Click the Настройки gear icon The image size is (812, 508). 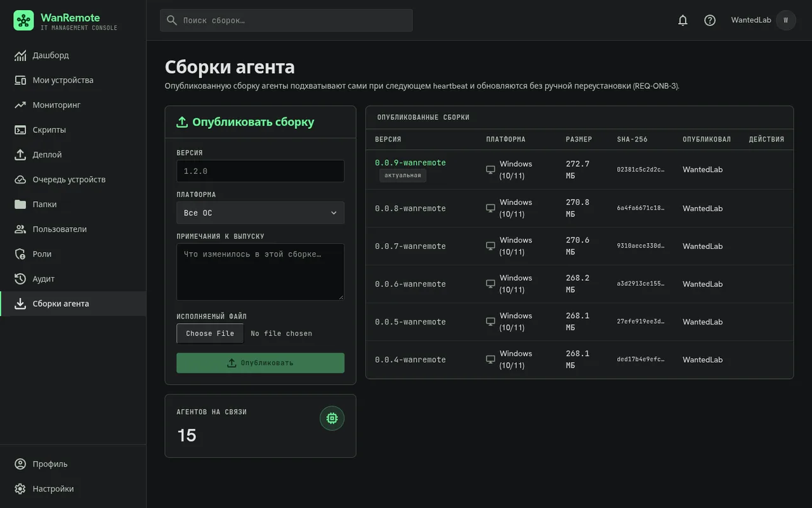(x=20, y=489)
